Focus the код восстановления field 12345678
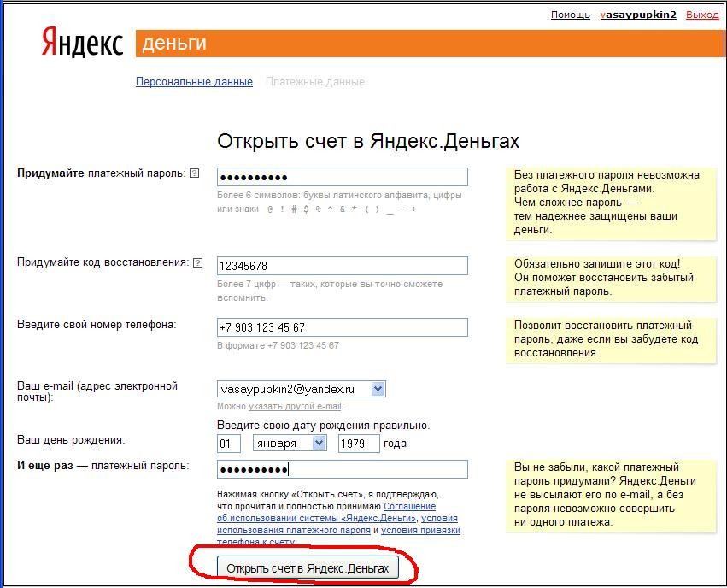The width and height of the screenshot is (727, 588). (x=343, y=266)
